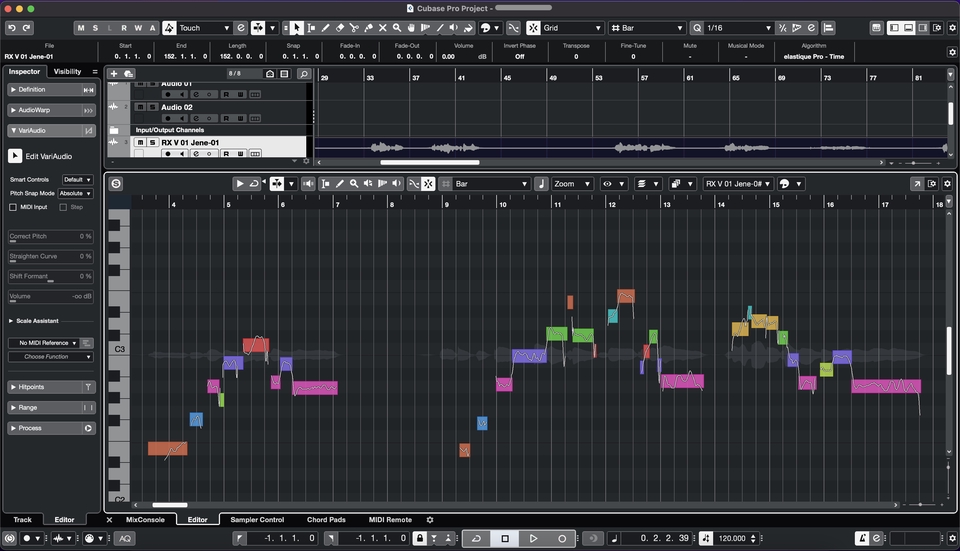
Task: Open the Touch automation mode dropdown
Action: click(x=204, y=28)
